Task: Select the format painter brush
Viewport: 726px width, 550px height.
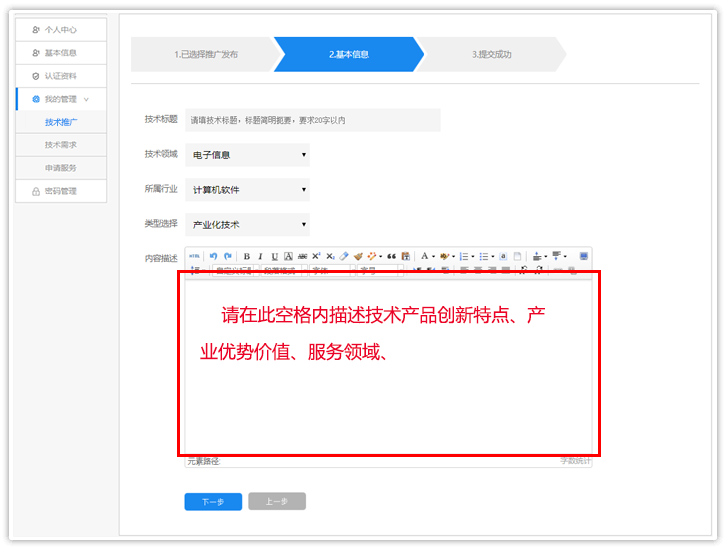Action: point(358,256)
